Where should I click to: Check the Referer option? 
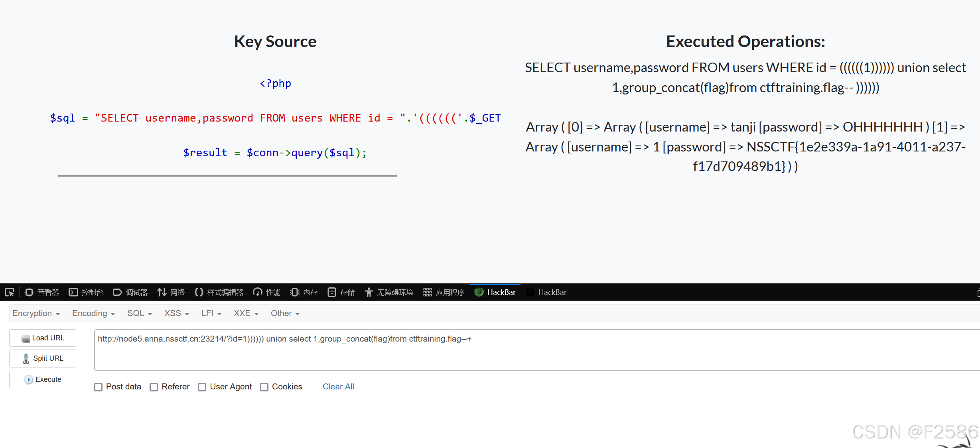[154, 387]
